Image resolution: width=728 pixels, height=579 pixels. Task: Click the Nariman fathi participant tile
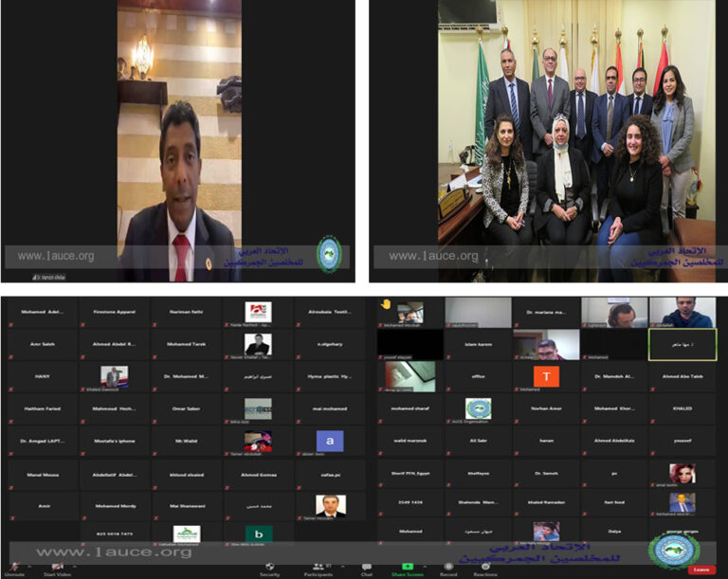coord(186,311)
